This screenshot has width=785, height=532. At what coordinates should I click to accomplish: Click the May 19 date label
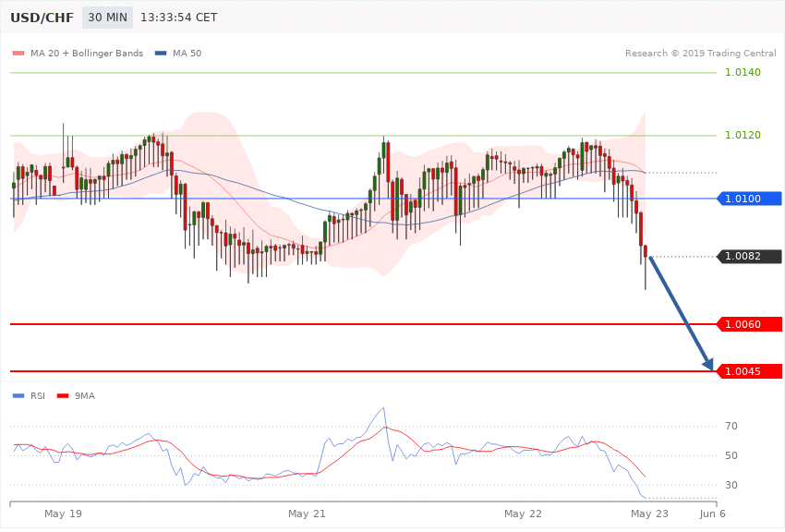coord(63,514)
